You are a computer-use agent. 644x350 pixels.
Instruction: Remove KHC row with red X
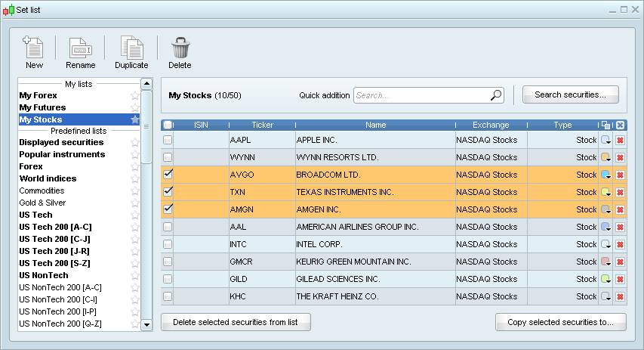[620, 296]
